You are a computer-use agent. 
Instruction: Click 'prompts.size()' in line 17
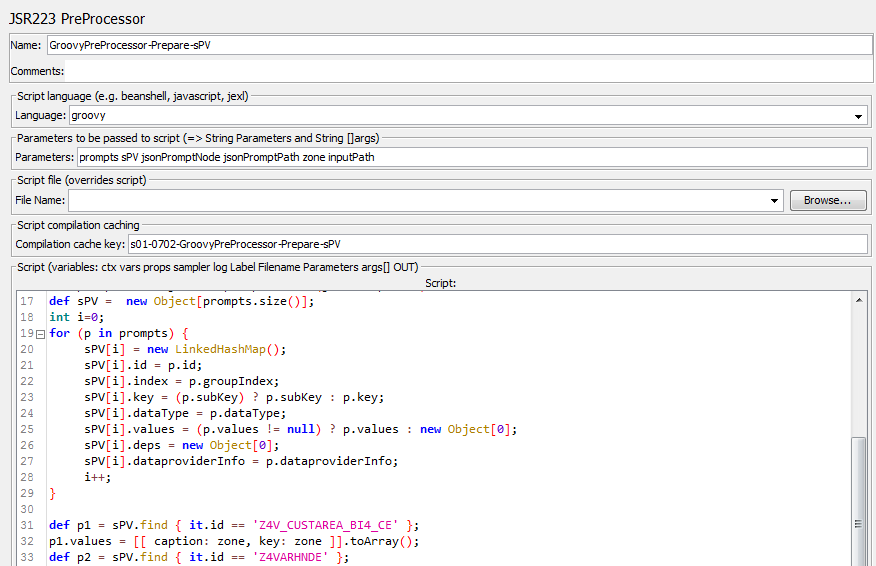[x=252, y=301]
